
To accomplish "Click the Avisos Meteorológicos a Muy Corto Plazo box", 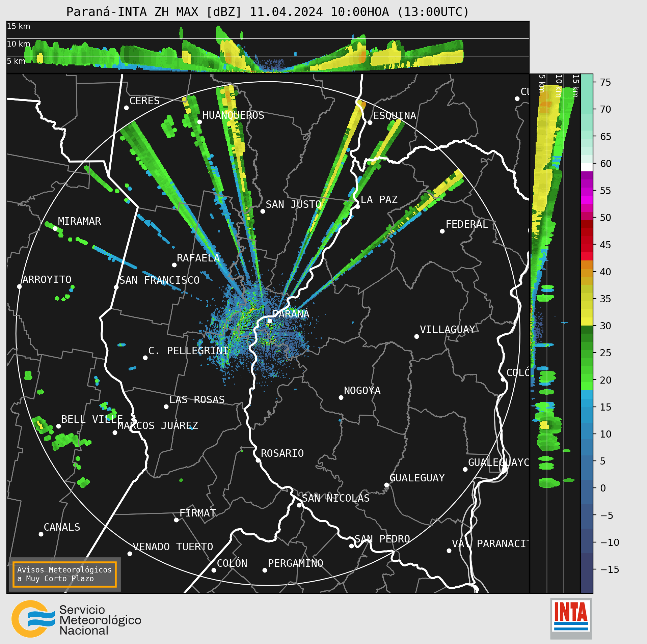I will tap(64, 574).
